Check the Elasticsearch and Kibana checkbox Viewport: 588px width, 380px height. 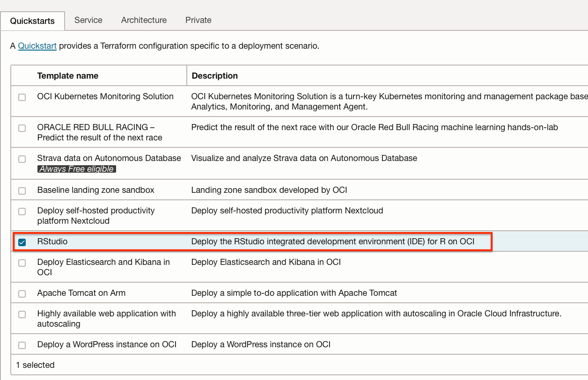[22, 263]
